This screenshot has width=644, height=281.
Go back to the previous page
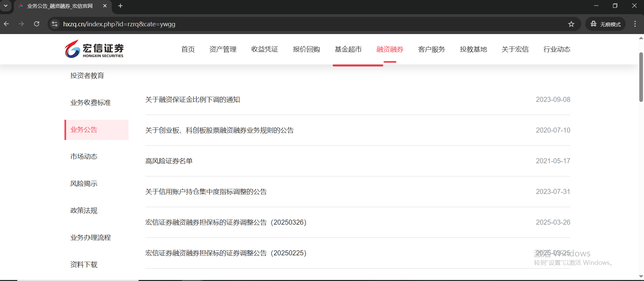6,24
